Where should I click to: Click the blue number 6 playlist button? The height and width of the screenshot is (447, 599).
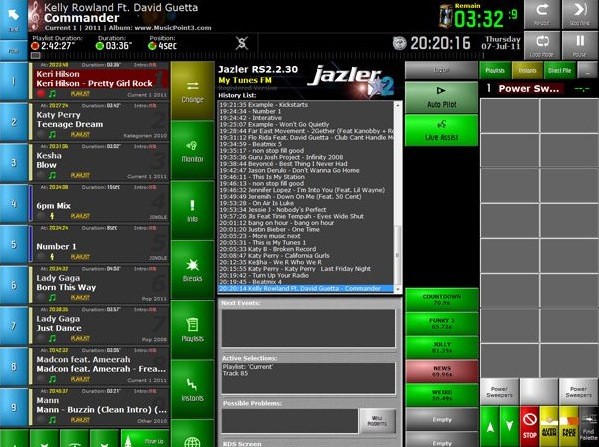14,285
